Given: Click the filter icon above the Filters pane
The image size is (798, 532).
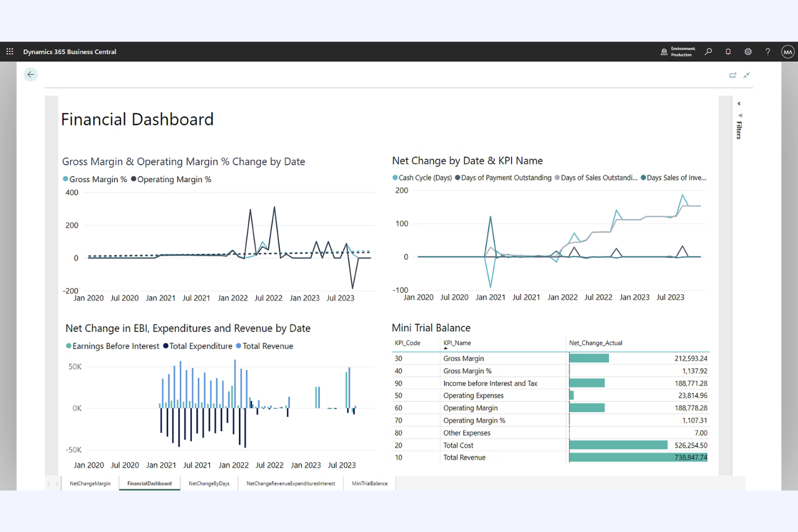Looking at the screenshot, I should point(739,115).
